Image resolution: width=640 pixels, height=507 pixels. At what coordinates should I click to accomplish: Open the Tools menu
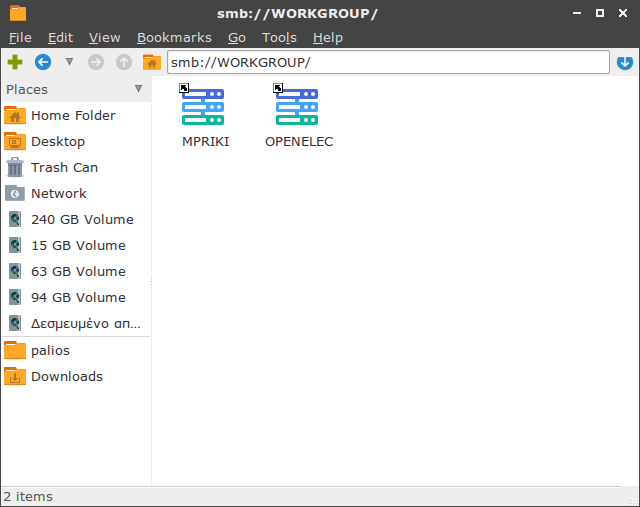[279, 38]
